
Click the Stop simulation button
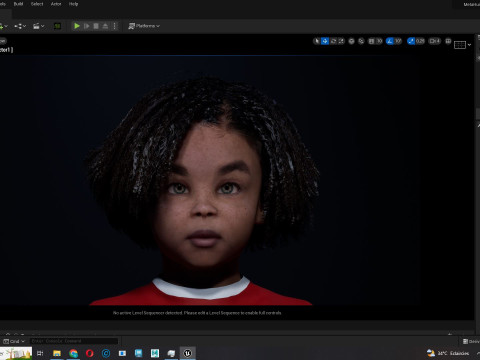tap(96, 26)
